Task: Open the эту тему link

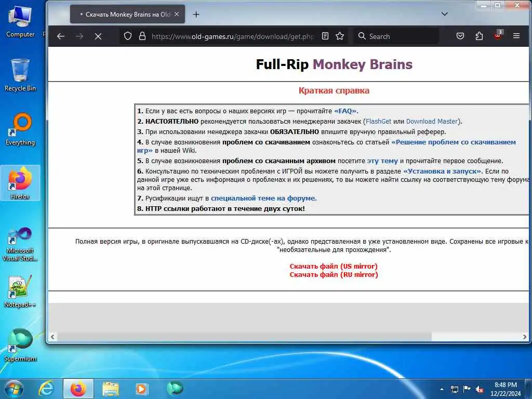Action: [382, 161]
